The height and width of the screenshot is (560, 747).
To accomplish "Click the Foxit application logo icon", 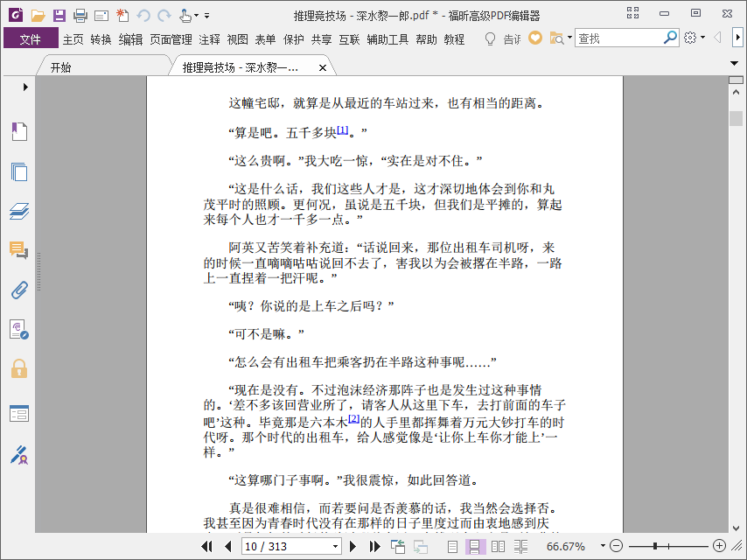I will click(x=16, y=15).
